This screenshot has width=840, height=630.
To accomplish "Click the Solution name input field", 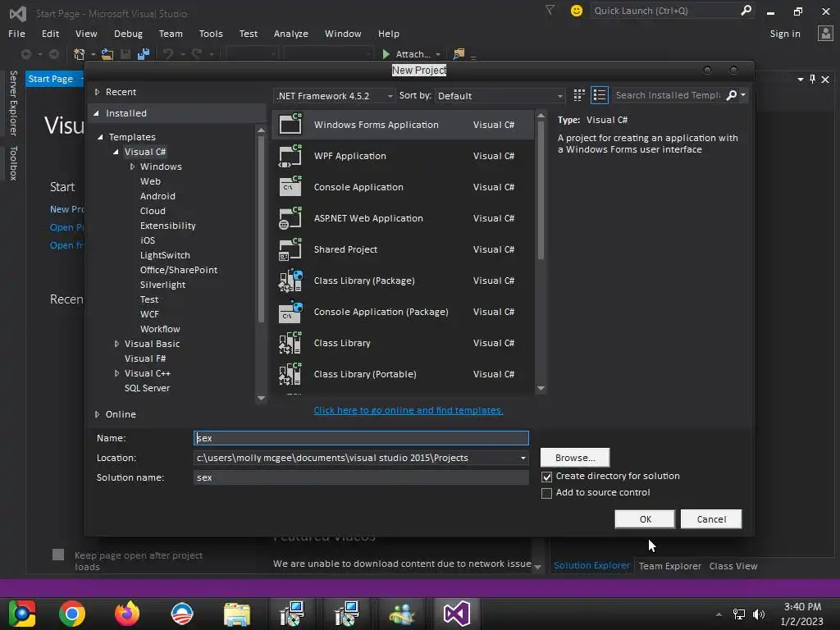I will 361,477.
